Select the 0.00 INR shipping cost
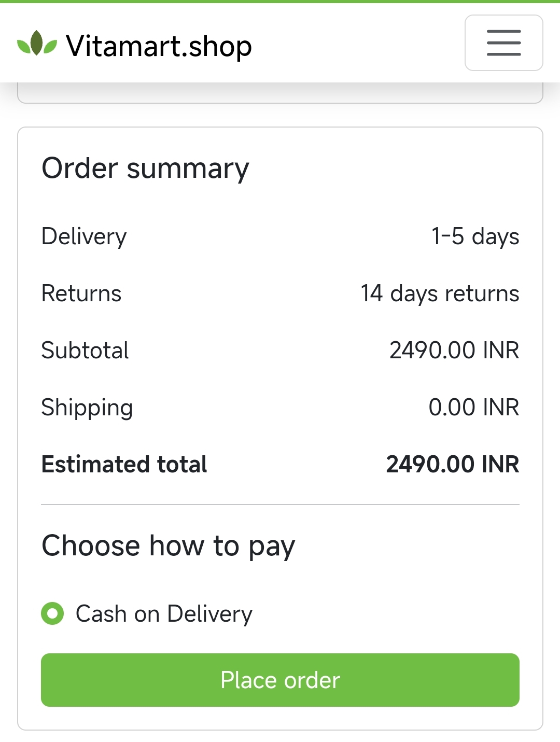 pos(474,408)
